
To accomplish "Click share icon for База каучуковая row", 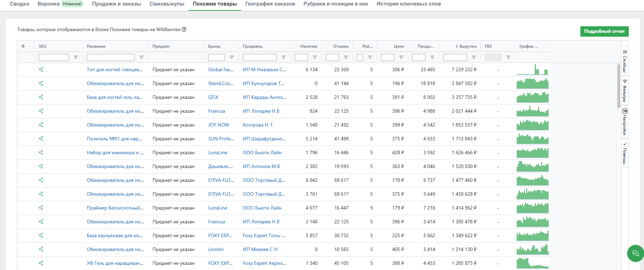I will click(41, 235).
